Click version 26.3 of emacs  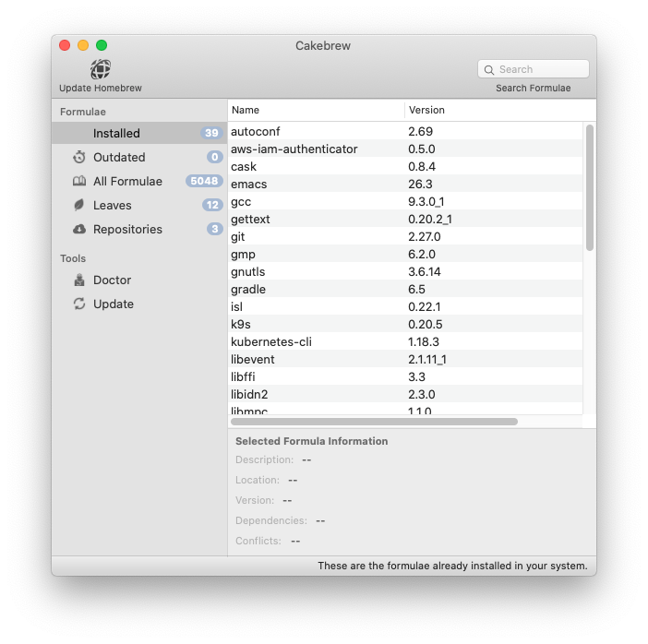420,184
